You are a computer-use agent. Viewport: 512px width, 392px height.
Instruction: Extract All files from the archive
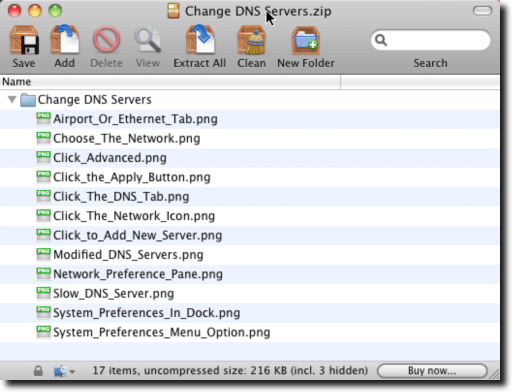coord(200,40)
